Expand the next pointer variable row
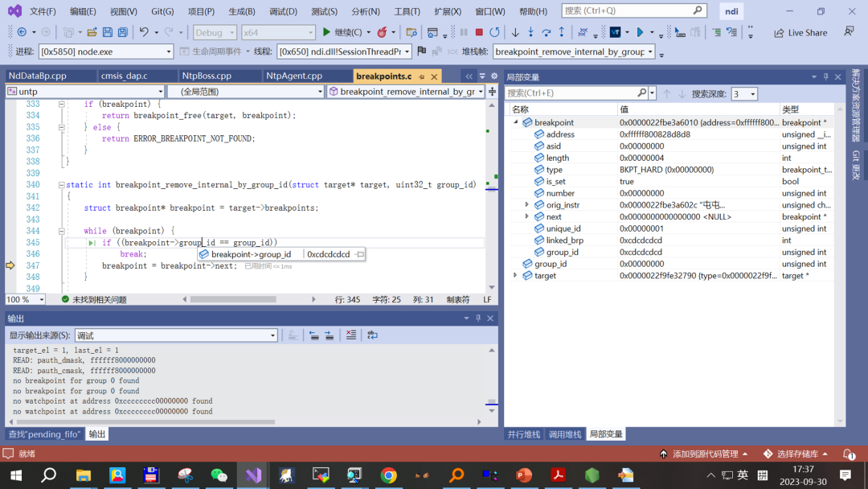 click(527, 216)
